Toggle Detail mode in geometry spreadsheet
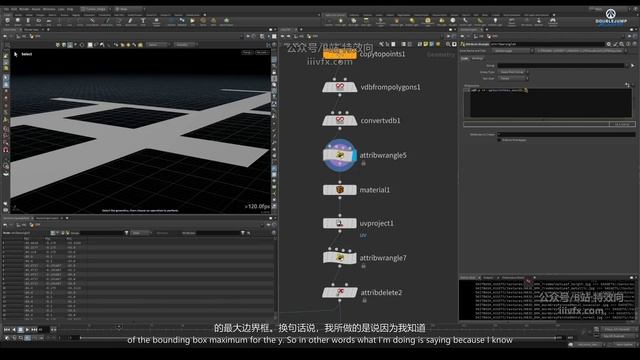This screenshot has height=360, width=640. [67, 233]
